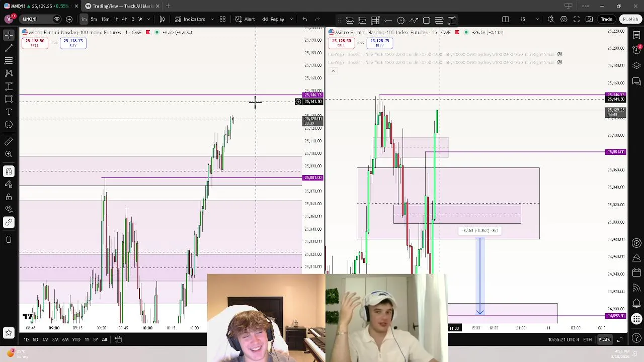This screenshot has height=362, width=644.
Task: Click the SELL 25,128.50 button on left chart
Action: click(x=34, y=43)
